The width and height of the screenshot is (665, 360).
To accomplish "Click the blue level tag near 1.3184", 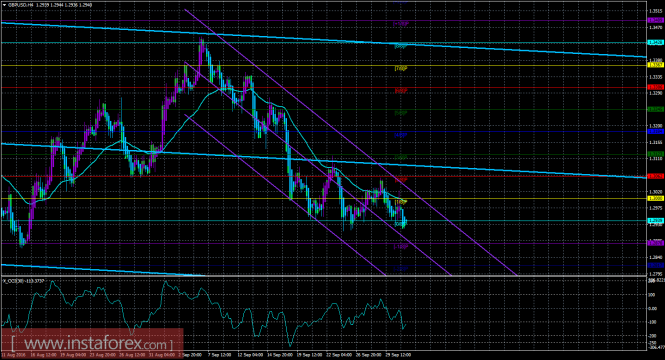I will click(x=655, y=131).
